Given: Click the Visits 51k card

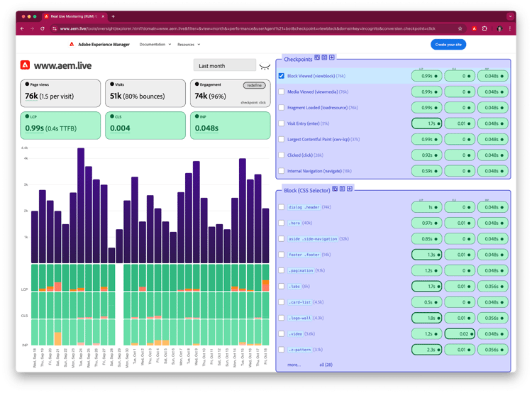Looking at the screenshot, I should [x=145, y=94].
